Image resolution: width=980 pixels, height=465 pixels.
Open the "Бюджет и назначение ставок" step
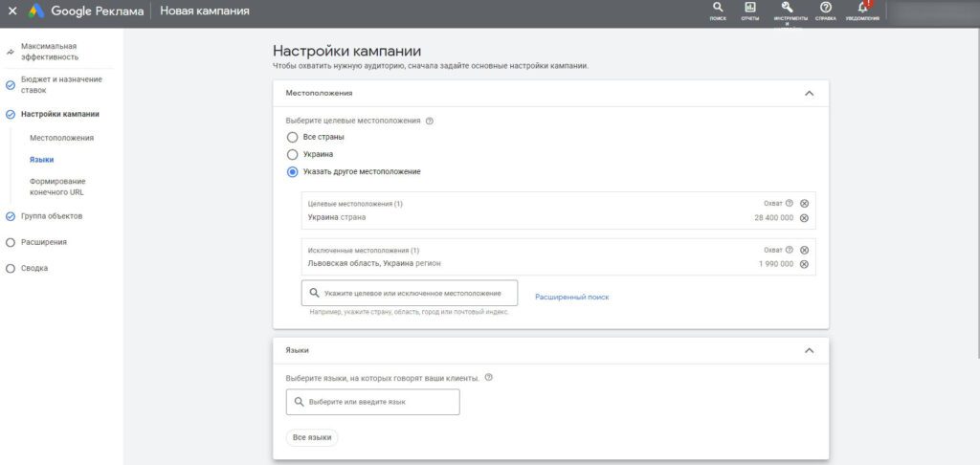point(59,84)
